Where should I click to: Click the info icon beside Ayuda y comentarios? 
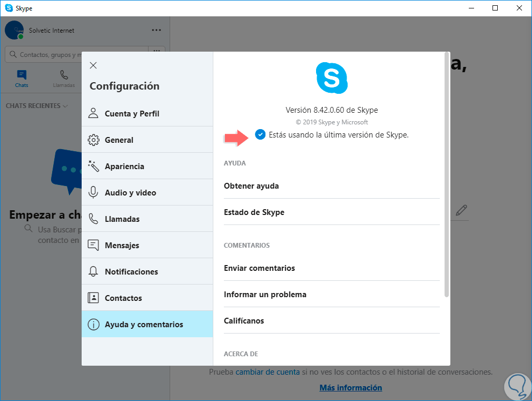(93, 324)
